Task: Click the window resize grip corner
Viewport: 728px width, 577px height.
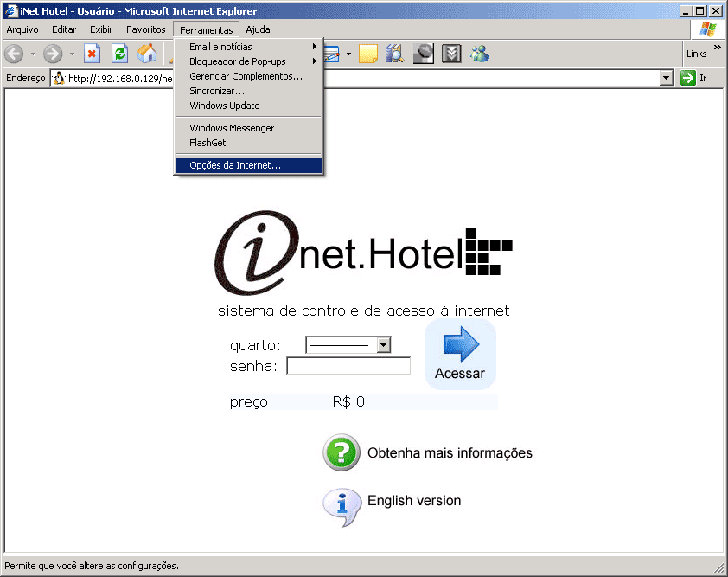Action: click(719, 567)
